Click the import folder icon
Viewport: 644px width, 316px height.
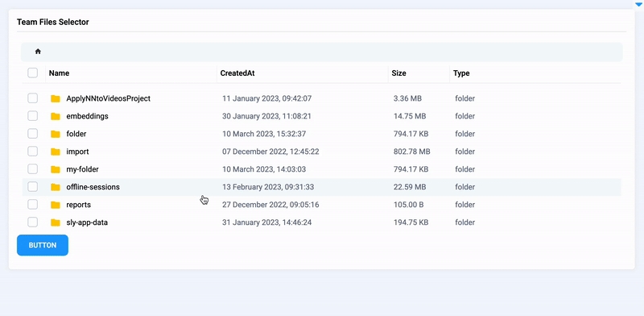click(x=56, y=152)
